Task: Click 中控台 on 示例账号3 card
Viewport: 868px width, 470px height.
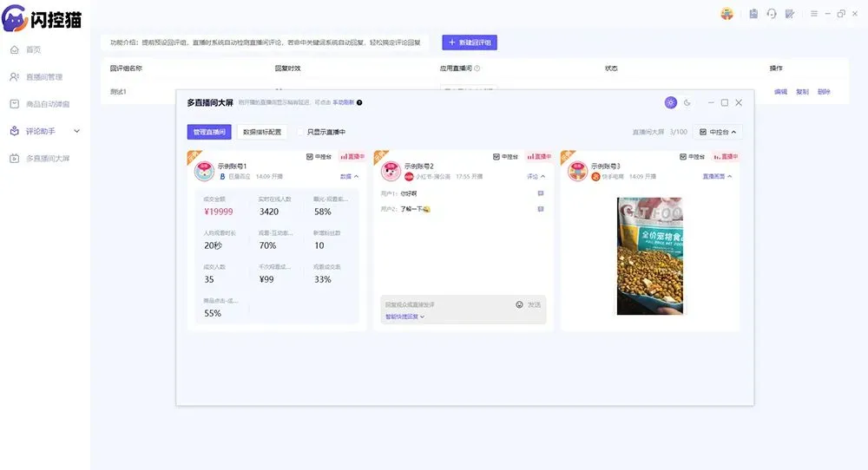Action: pyautogui.click(x=692, y=157)
